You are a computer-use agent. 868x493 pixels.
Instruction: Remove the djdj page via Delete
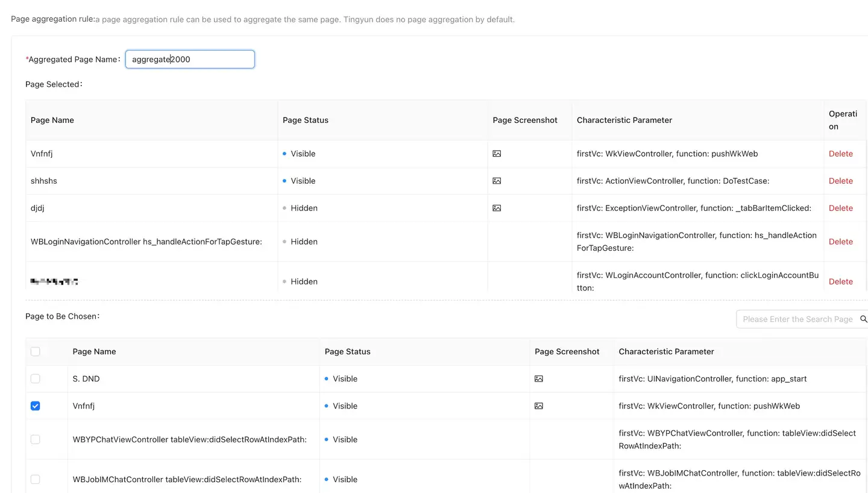click(840, 208)
